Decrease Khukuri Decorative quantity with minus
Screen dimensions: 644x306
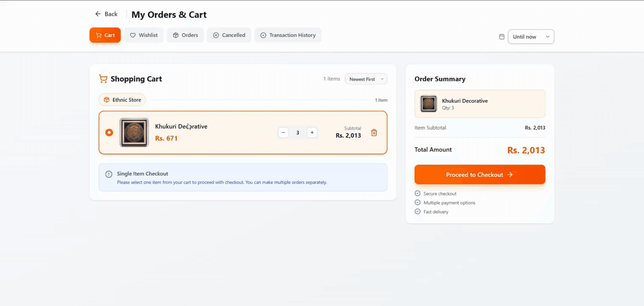pyautogui.click(x=283, y=133)
